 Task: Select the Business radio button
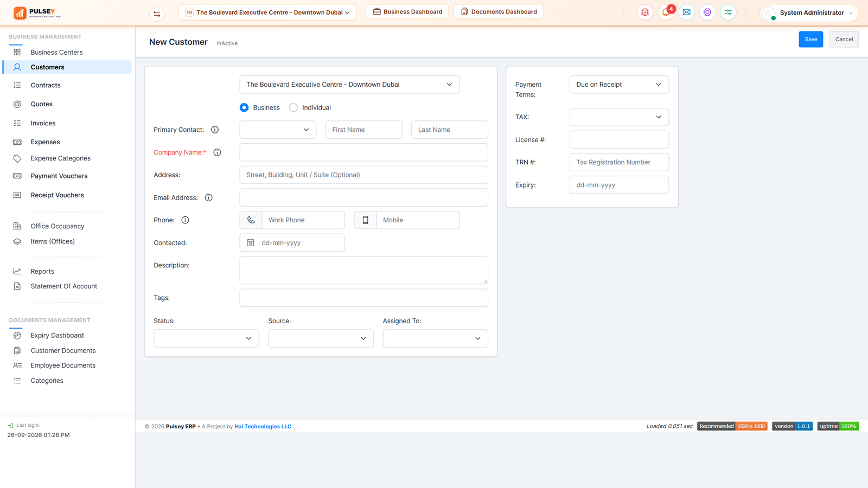click(244, 107)
